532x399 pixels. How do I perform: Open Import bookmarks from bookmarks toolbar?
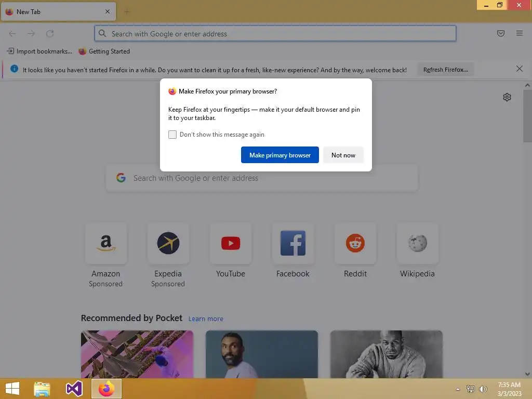click(x=39, y=51)
